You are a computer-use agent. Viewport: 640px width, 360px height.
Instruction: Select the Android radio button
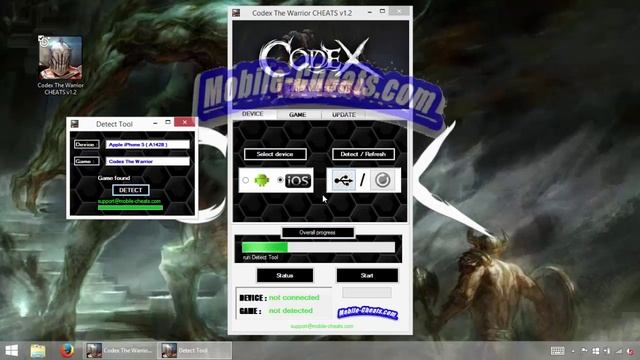point(245,180)
